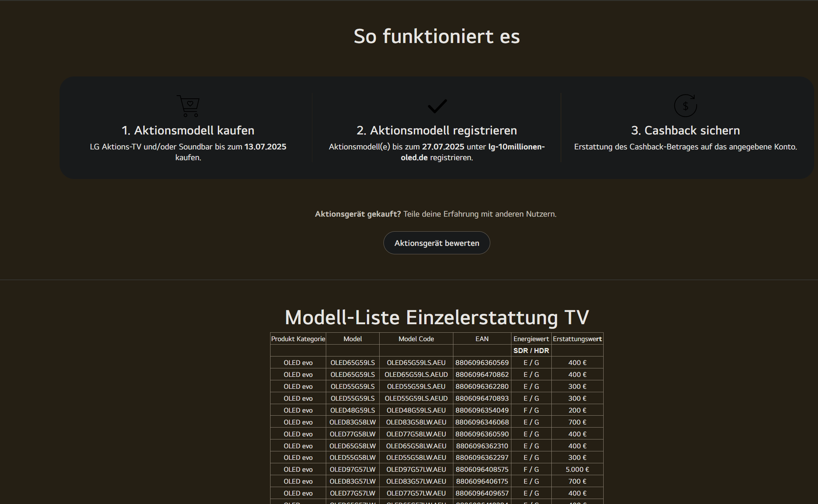The image size is (818, 504).
Task: Click the dollar cashback icon above step 3
Action: coord(685,106)
